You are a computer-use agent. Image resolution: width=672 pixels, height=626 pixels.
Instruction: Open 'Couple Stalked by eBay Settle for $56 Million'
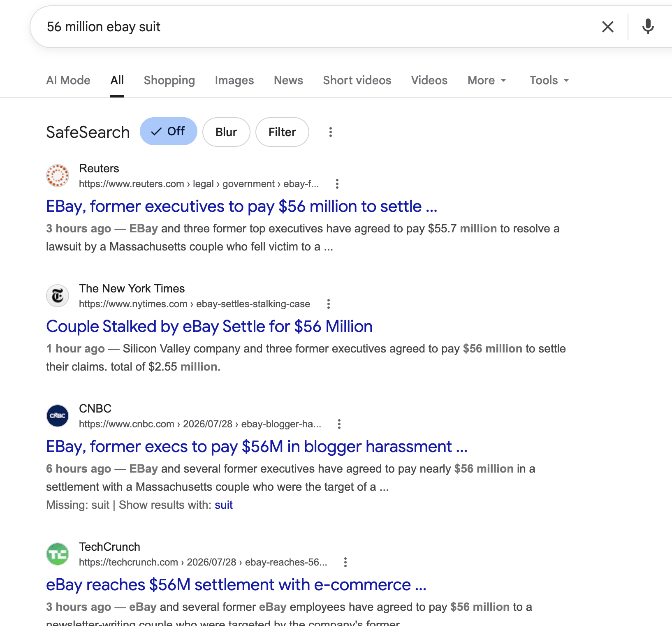(209, 327)
